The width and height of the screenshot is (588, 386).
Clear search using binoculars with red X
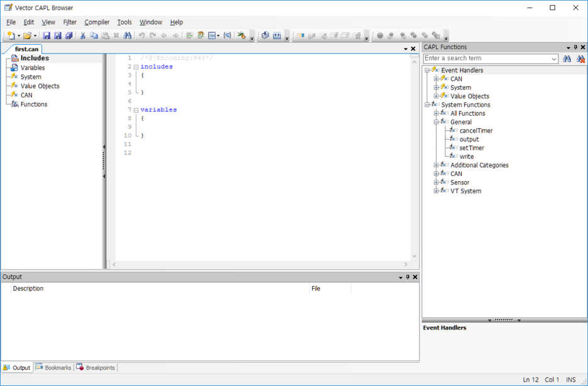coord(580,59)
